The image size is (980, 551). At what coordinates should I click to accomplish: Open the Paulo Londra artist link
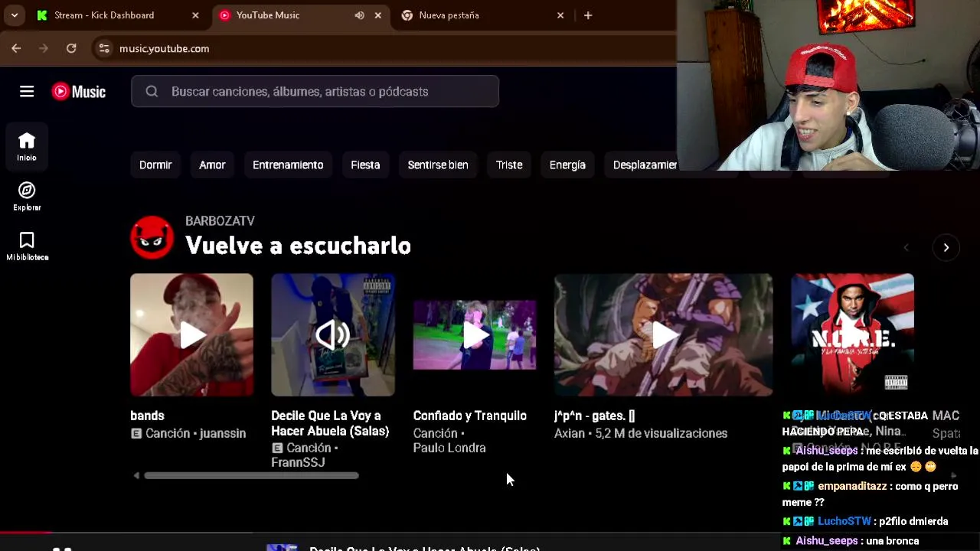[x=449, y=448]
